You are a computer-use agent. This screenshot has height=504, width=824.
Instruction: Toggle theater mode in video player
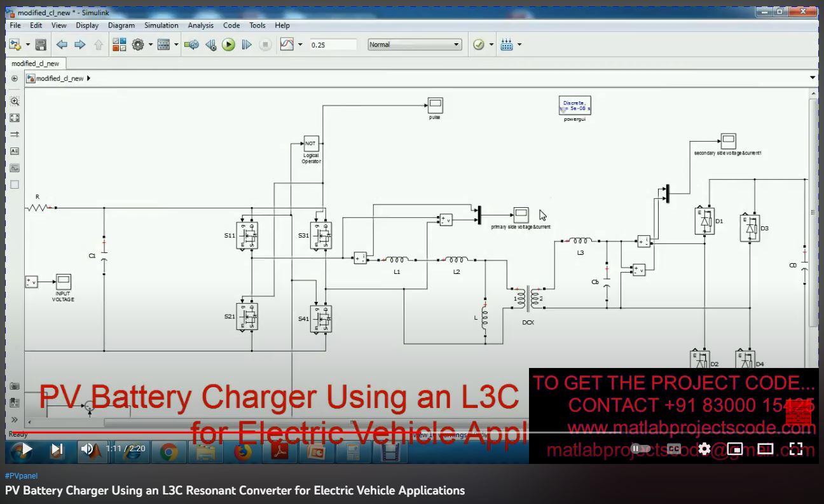coord(766,449)
